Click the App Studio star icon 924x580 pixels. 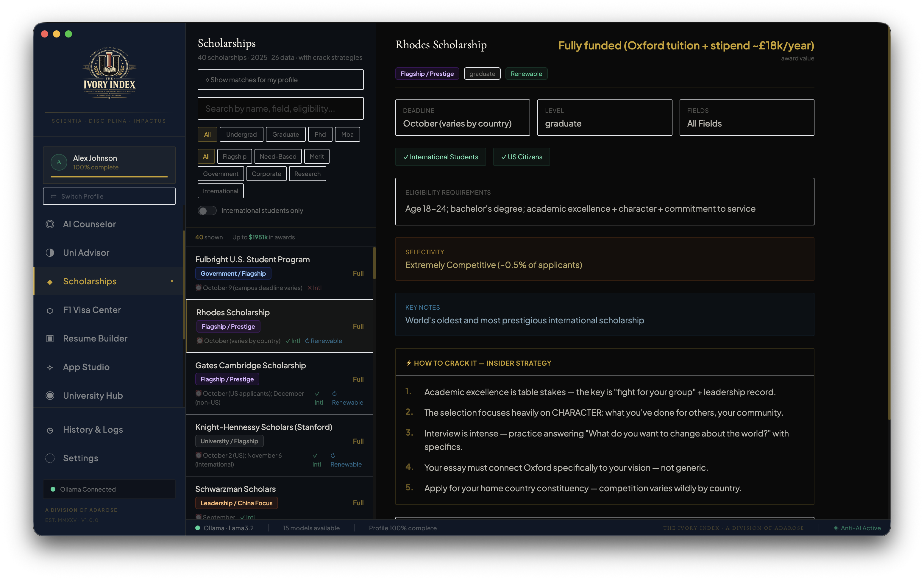click(x=50, y=367)
